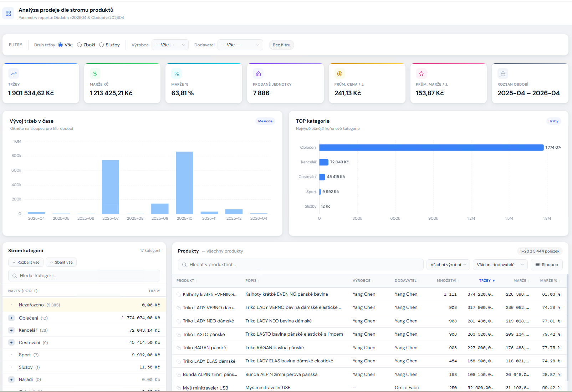Click the Rozbalit vše button
The width and height of the screenshot is (572, 392).
[26, 262]
